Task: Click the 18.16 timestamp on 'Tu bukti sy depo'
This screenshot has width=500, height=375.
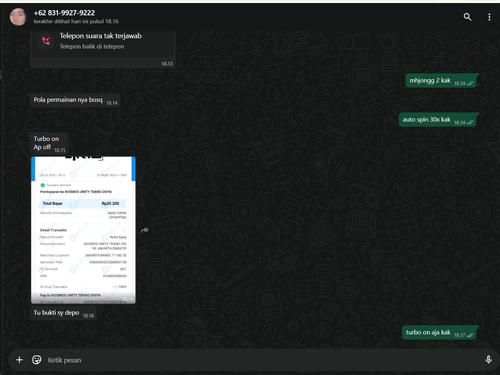Action: pyautogui.click(x=88, y=316)
